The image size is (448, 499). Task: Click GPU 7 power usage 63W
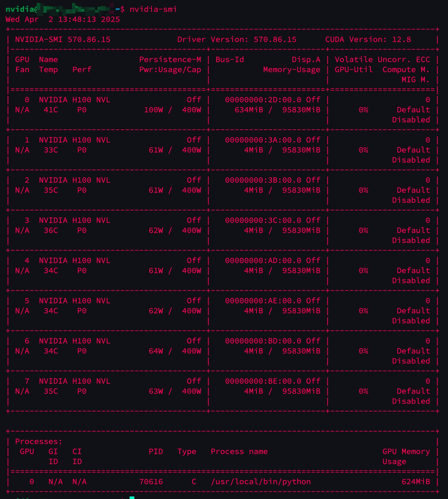pos(156,391)
